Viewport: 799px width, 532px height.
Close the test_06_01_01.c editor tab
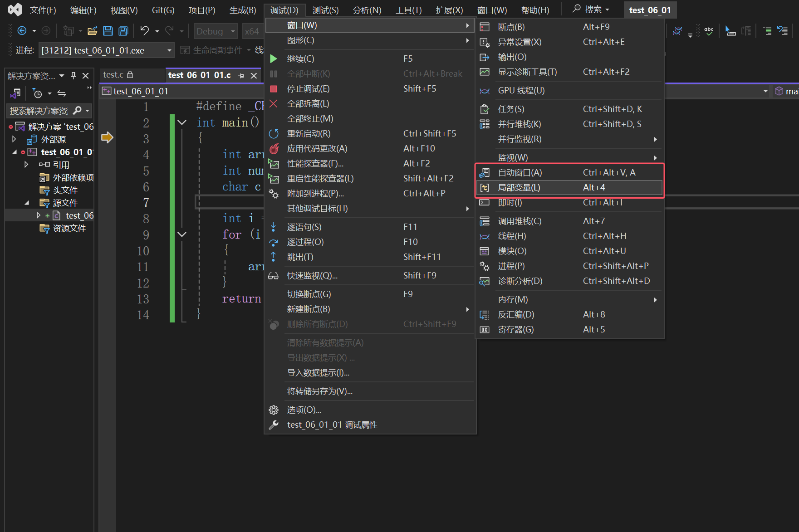click(x=254, y=75)
